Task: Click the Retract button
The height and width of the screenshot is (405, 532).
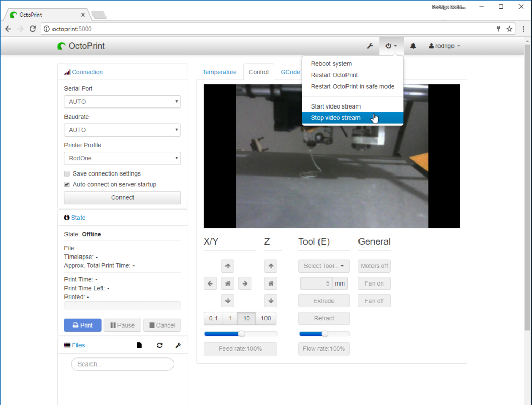Action: [x=324, y=318]
